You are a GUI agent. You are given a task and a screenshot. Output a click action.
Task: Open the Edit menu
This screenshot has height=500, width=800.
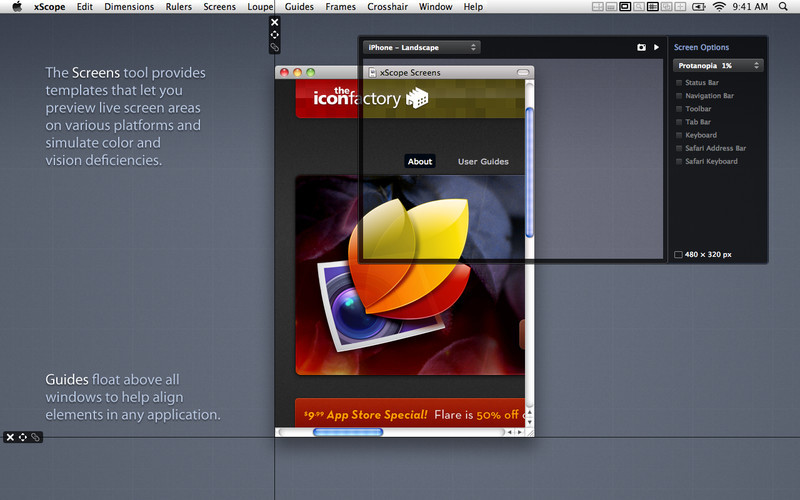point(85,7)
